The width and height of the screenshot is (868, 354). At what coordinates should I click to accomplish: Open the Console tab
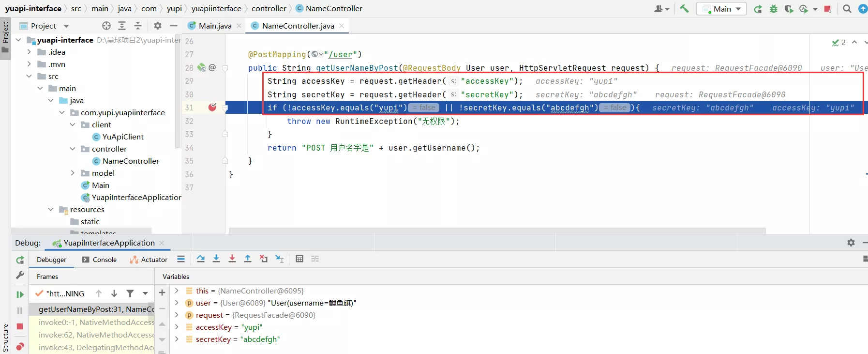99,260
